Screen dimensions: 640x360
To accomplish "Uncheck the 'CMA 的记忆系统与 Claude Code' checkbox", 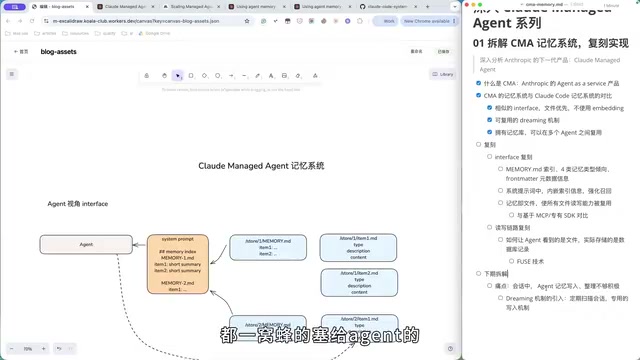I will [x=478, y=95].
